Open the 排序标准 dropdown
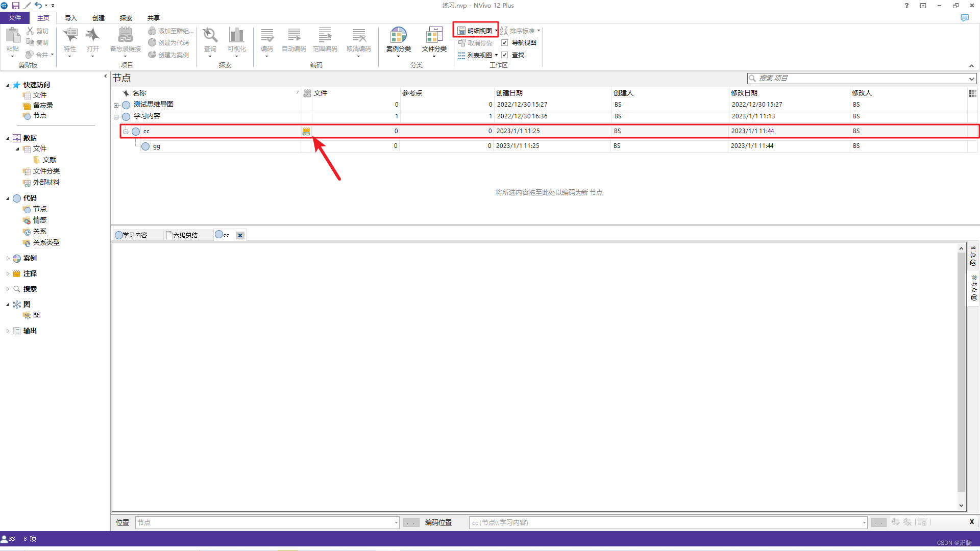 pos(538,31)
